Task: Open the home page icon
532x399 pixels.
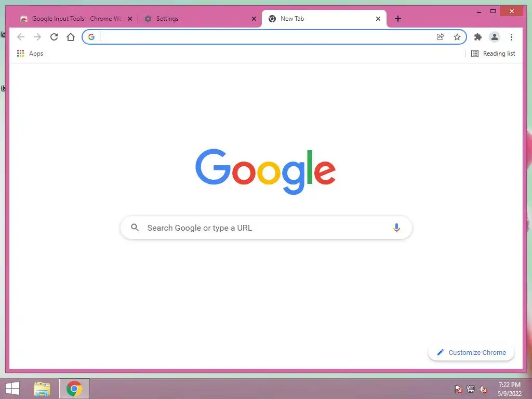Action: 71,37
